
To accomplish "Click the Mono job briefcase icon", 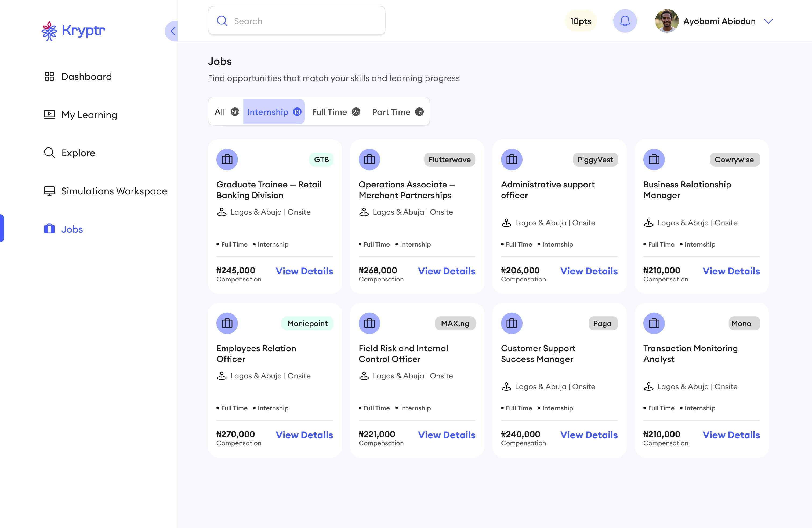I will point(654,323).
